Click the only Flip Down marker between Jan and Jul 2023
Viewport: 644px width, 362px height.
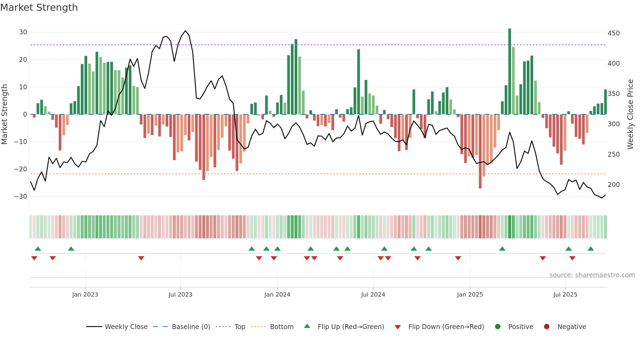point(141,258)
